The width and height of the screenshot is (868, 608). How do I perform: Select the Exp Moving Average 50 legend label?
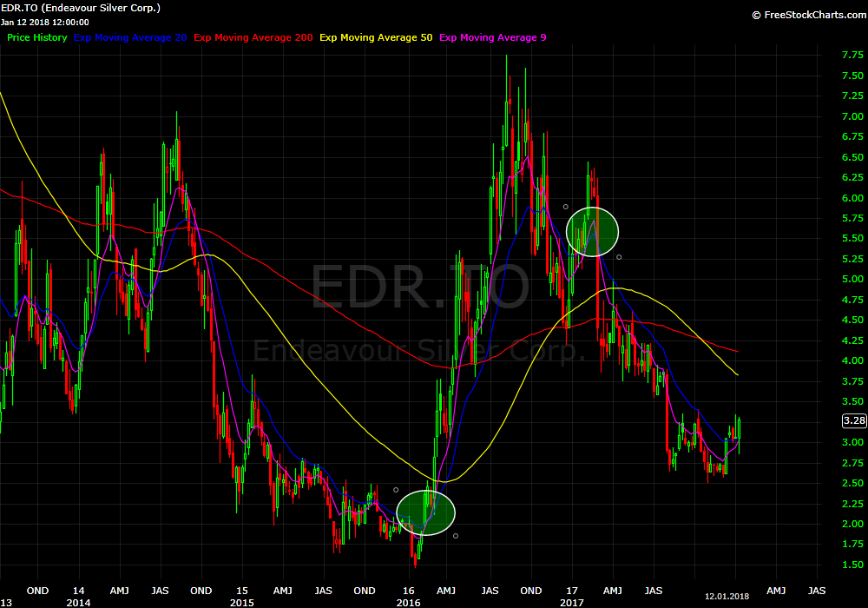[x=376, y=37]
